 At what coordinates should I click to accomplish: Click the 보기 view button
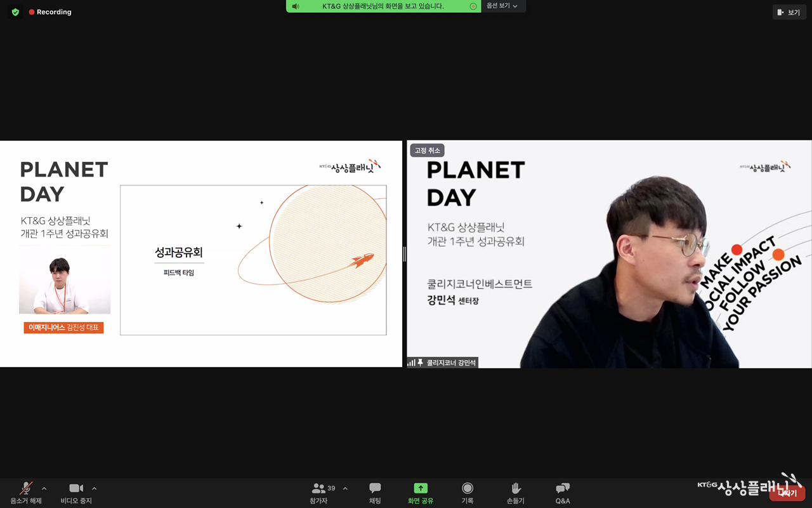(789, 12)
